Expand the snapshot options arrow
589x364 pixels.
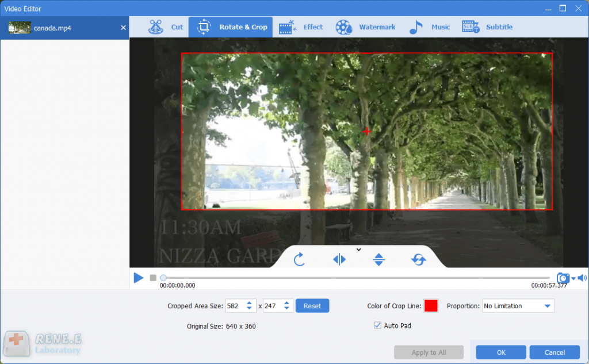pyautogui.click(x=573, y=279)
